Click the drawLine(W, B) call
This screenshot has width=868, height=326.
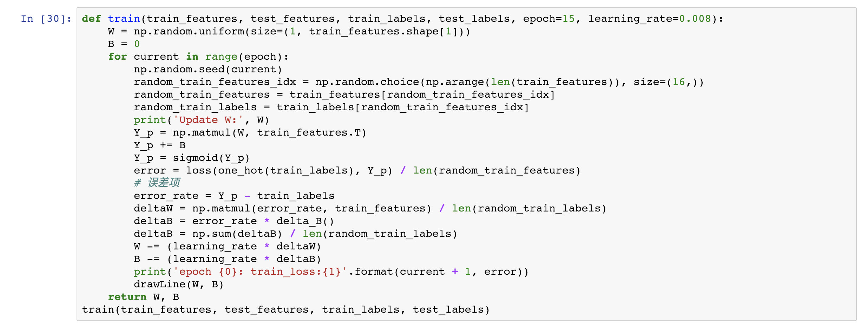[178, 284]
